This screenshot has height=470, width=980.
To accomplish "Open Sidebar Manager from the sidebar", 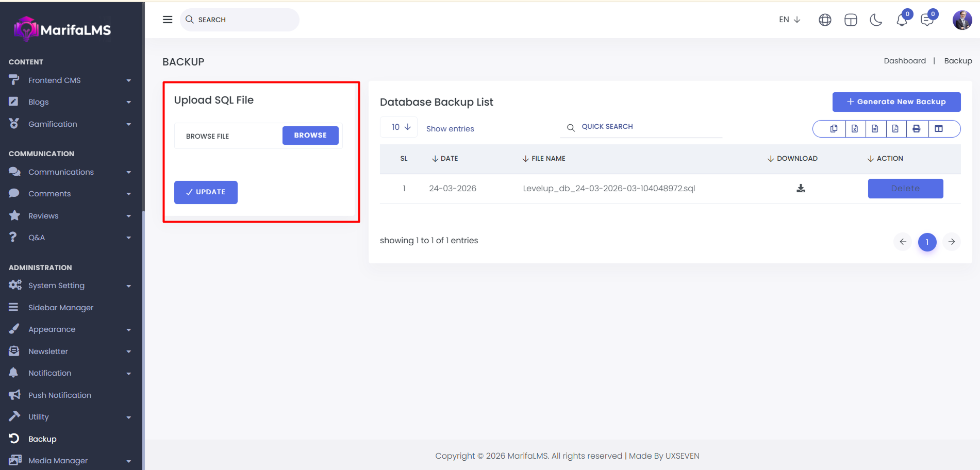I will click(x=61, y=308).
